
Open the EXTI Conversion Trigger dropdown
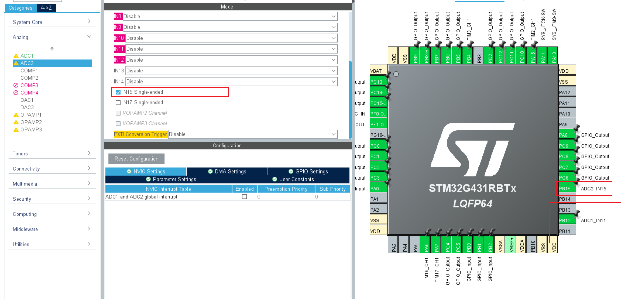point(253,134)
